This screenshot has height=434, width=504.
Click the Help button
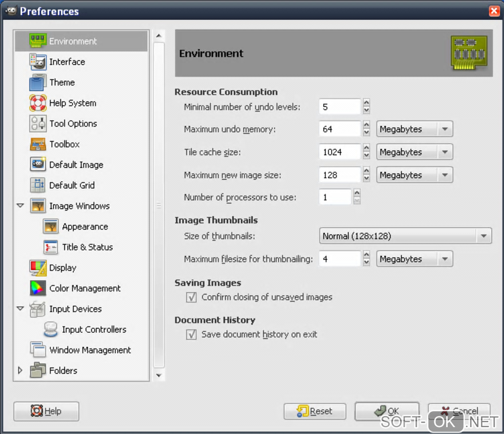tap(46, 411)
